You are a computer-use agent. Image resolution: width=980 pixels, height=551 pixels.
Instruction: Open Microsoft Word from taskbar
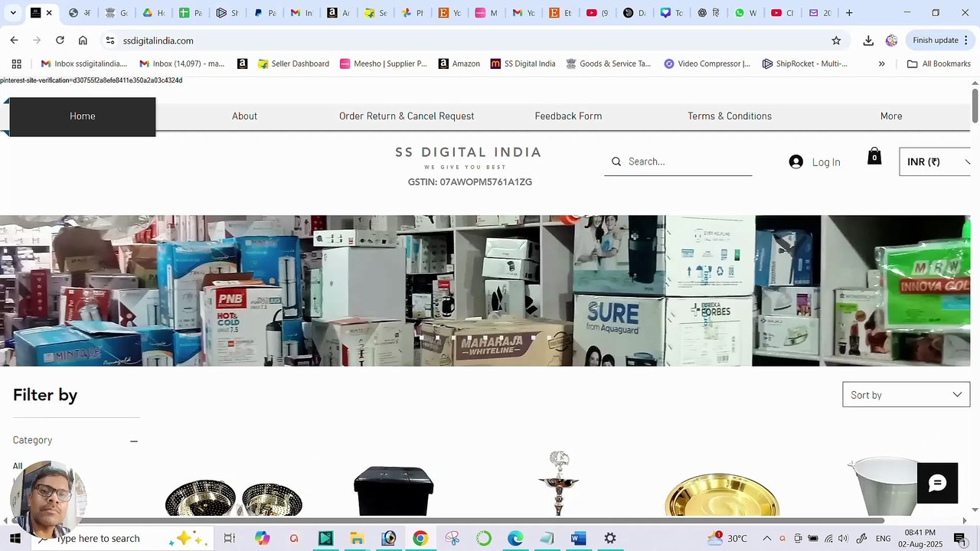pyautogui.click(x=578, y=539)
